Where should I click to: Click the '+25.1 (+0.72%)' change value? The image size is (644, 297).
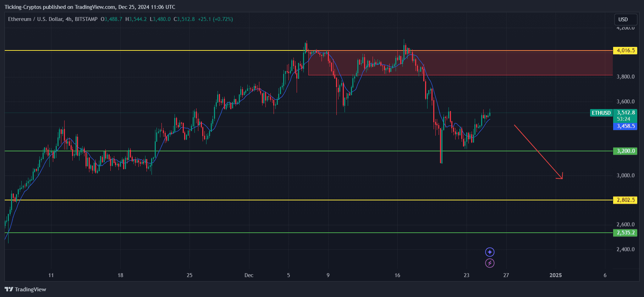tap(215, 19)
